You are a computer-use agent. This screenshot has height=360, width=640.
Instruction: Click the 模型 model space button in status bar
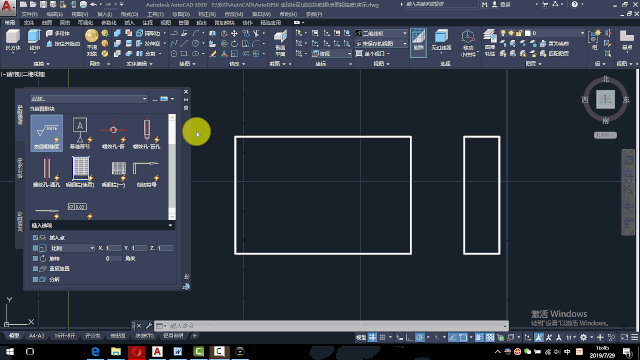pos(361,337)
